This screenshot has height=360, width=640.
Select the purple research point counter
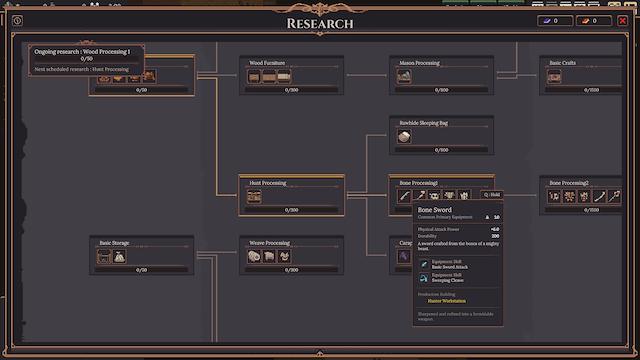(x=555, y=21)
